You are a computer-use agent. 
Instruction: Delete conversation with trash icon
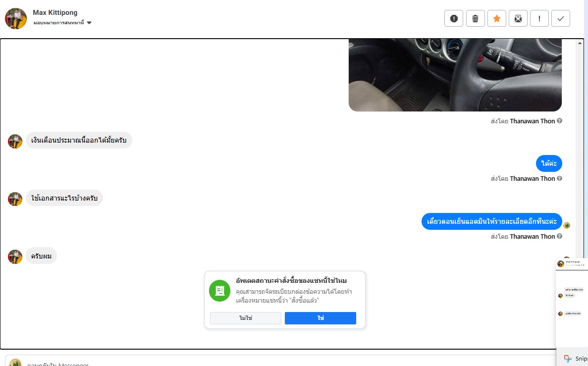[x=475, y=18]
